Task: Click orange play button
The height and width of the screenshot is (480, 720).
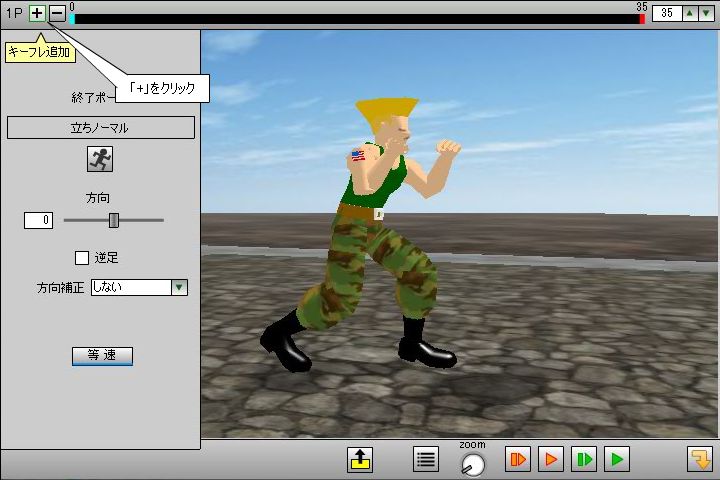Action: tap(551, 459)
